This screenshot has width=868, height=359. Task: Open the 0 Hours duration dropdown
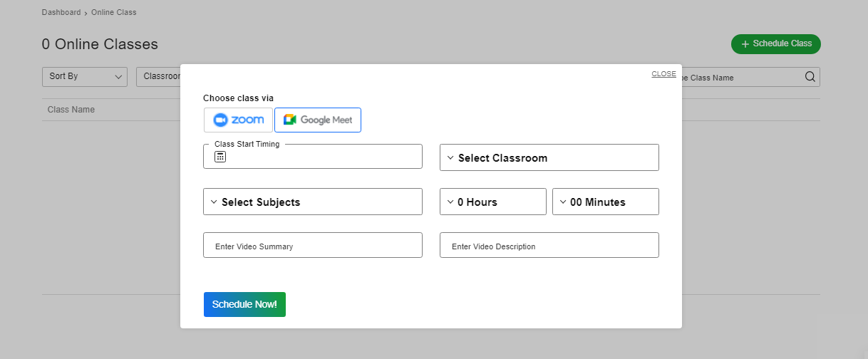pyautogui.click(x=492, y=202)
